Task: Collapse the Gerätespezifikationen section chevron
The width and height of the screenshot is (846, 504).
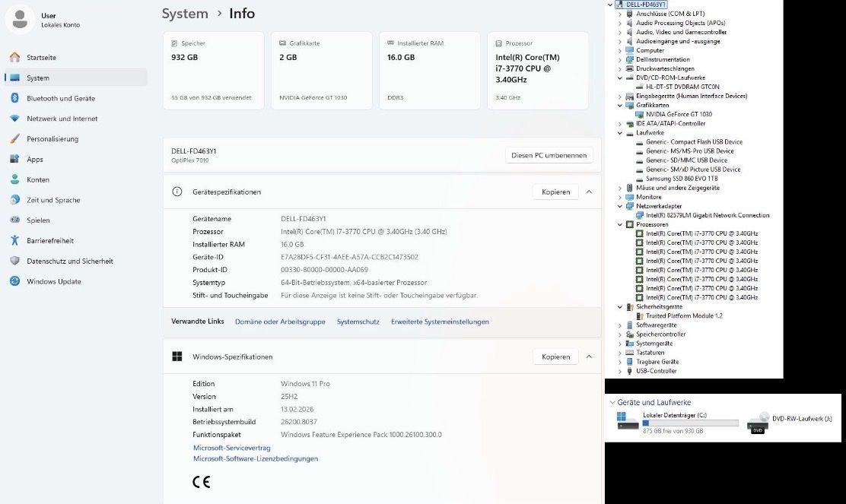Action: tap(589, 192)
